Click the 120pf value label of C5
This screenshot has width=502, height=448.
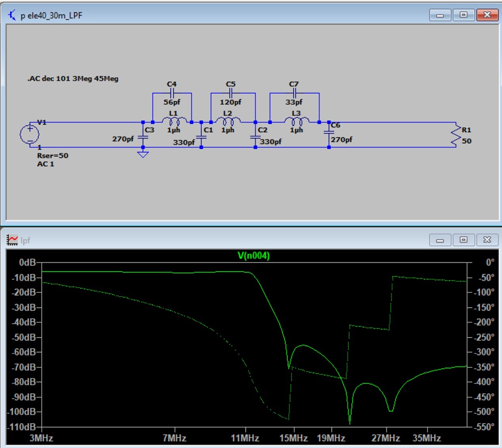[x=230, y=102]
